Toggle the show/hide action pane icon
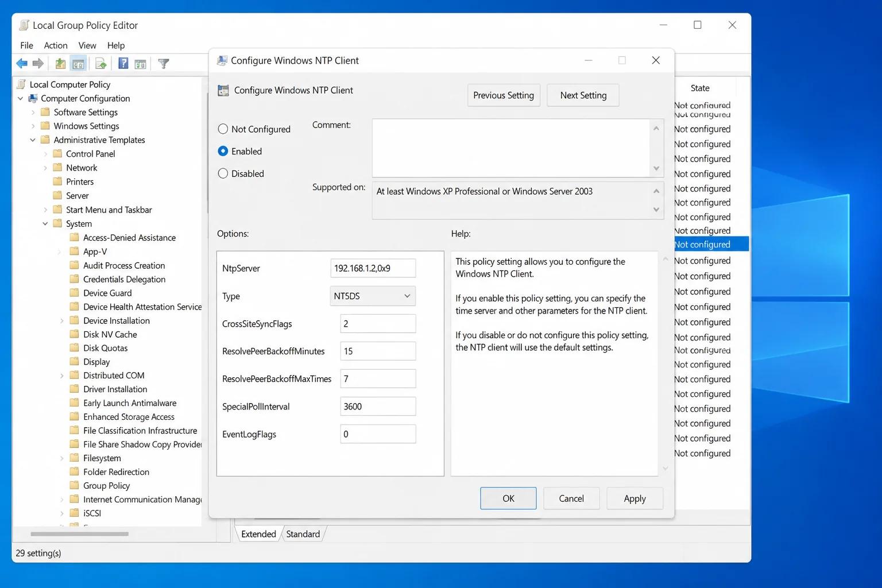This screenshot has width=882, height=588. [140, 64]
